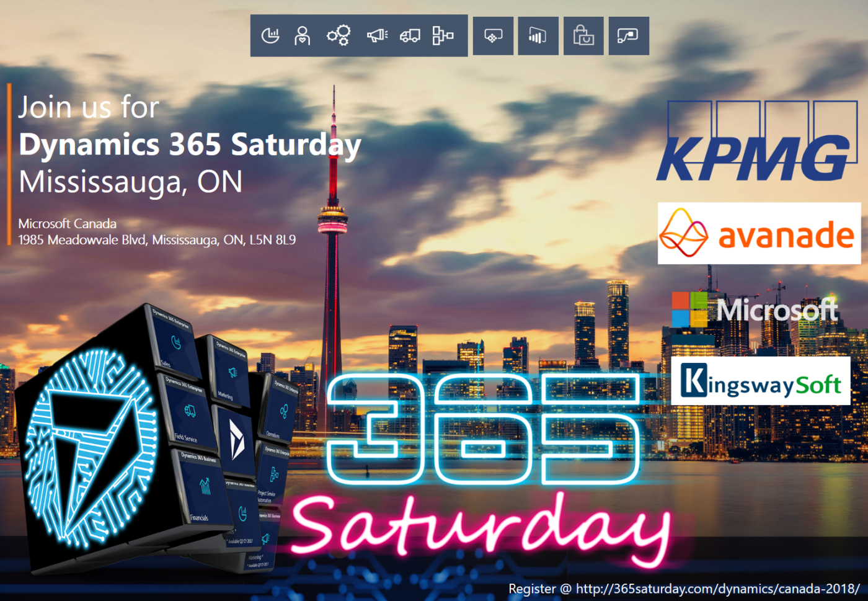
Task: Open the PowerApps icon tile
Action: click(x=493, y=36)
